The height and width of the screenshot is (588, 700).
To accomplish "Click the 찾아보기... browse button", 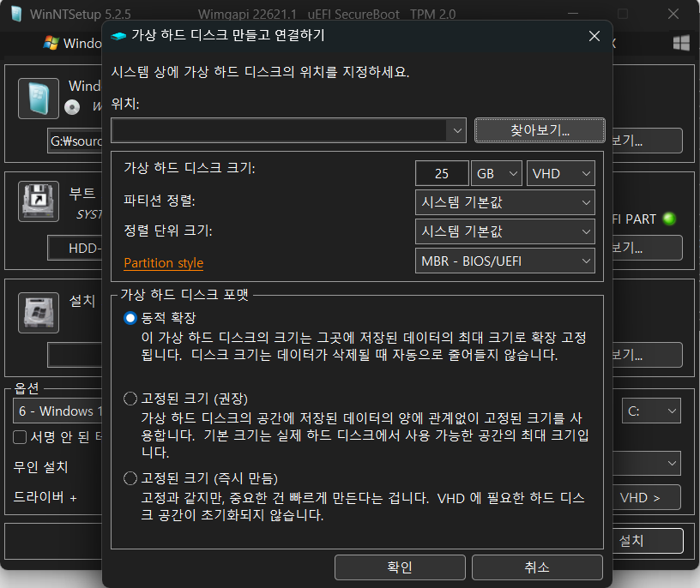I will pos(540,130).
